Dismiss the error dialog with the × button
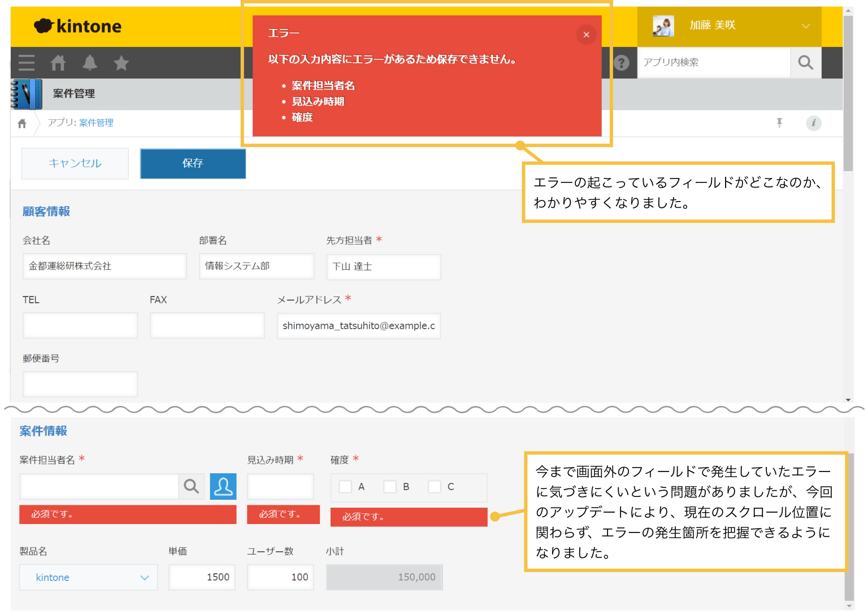 point(586,34)
